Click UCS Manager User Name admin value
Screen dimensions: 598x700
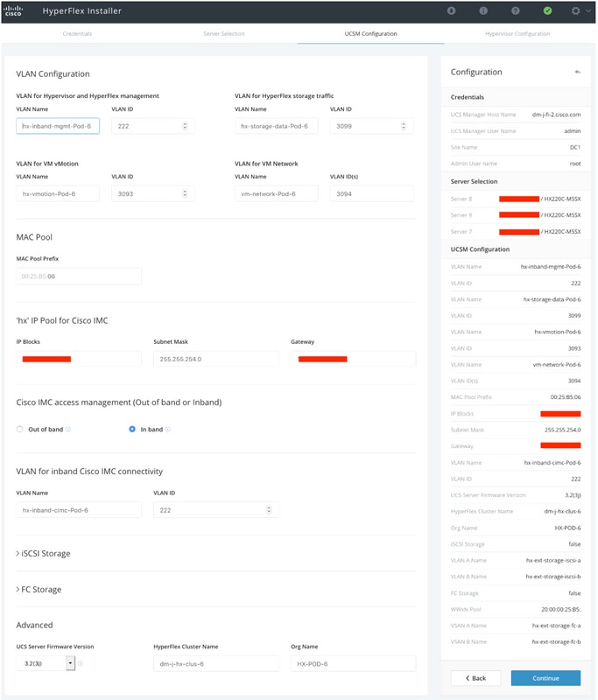(572, 131)
